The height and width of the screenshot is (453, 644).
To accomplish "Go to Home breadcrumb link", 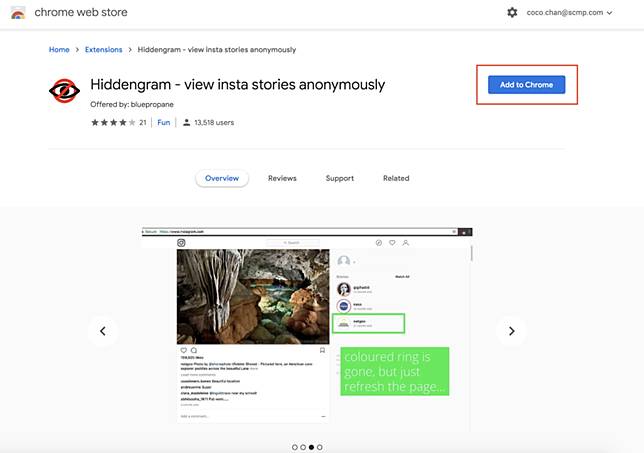I will tap(59, 49).
